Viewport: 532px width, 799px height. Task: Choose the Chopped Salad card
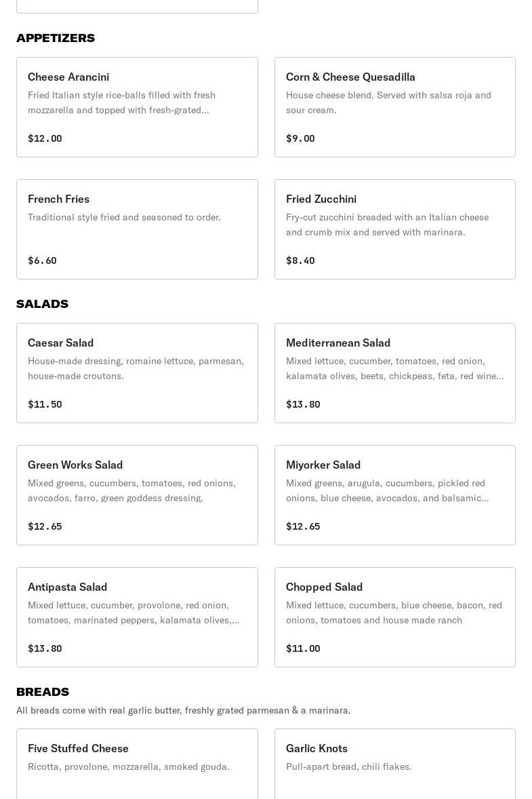coord(324,587)
